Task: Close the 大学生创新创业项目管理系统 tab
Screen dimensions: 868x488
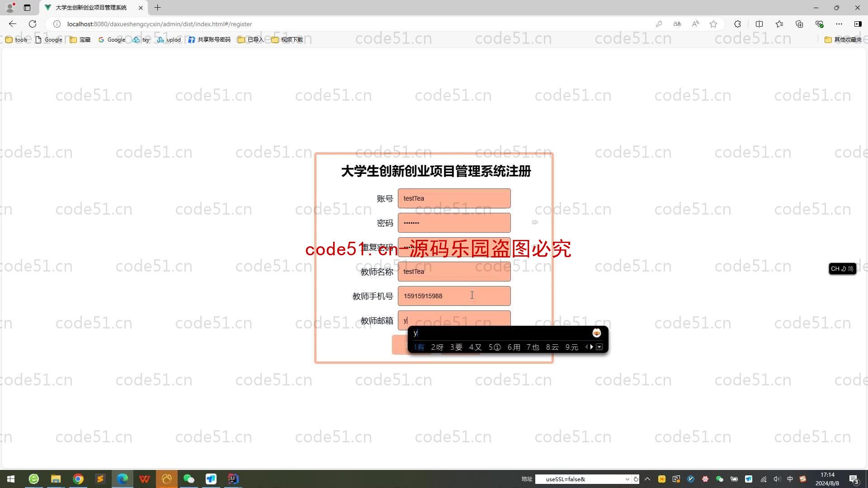Action: 141,8
